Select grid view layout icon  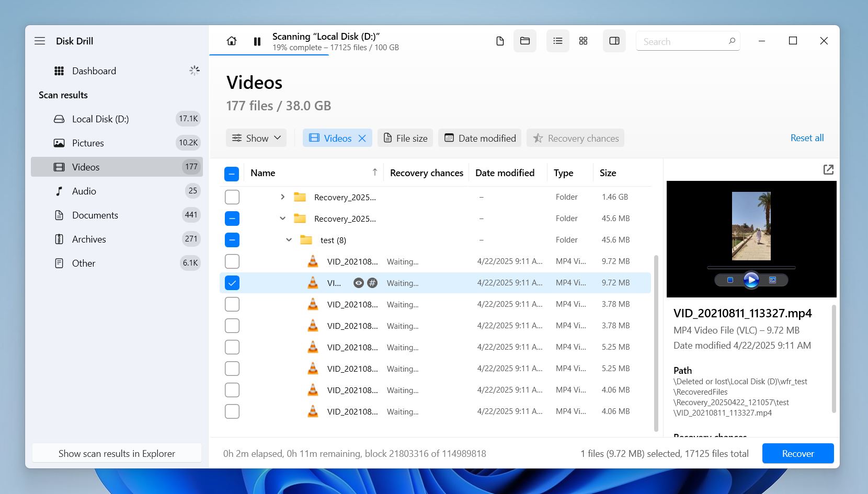pyautogui.click(x=584, y=41)
